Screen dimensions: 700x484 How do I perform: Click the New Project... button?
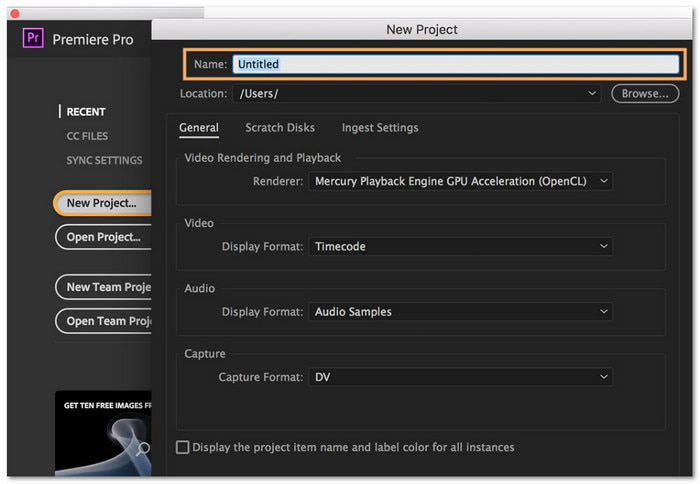tap(103, 203)
